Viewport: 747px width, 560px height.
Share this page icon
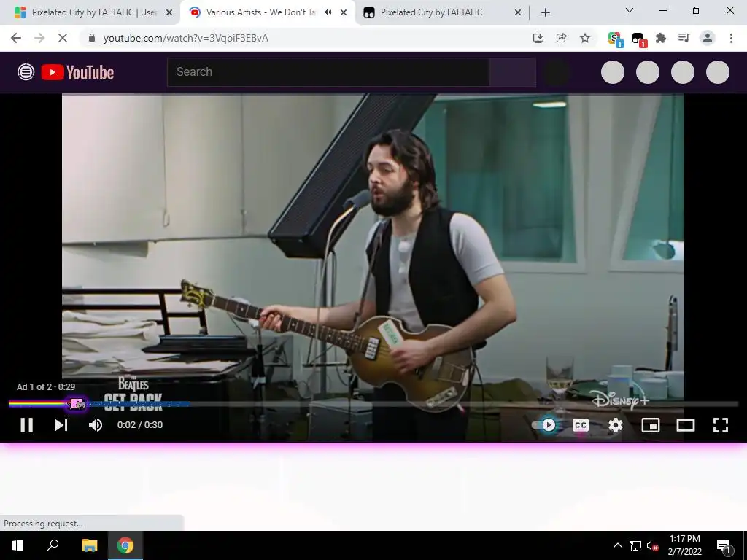[561, 38]
